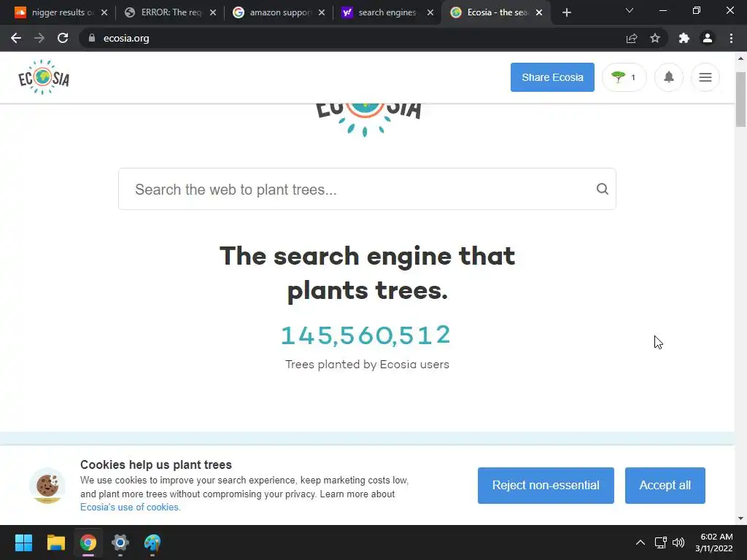Expand the tab search chevron
Screen dimensions: 747x560
click(630, 10)
